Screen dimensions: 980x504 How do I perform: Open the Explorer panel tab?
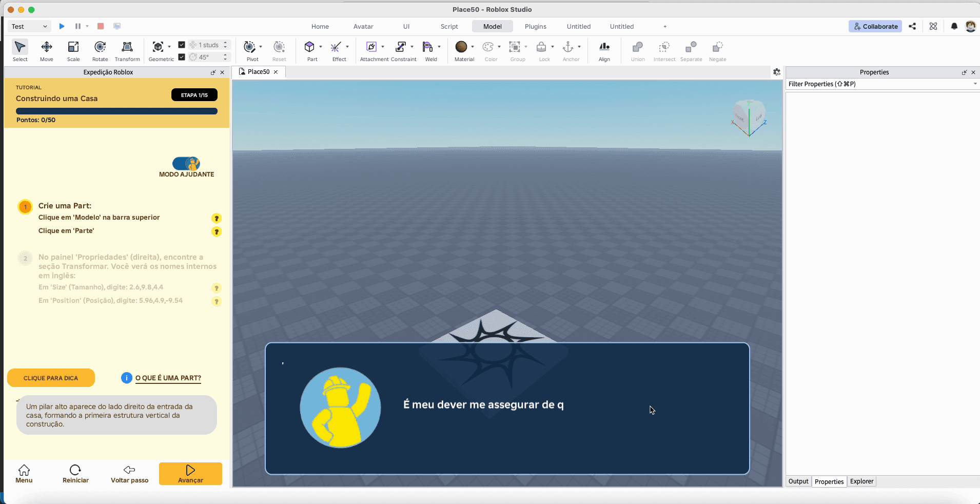tap(861, 481)
